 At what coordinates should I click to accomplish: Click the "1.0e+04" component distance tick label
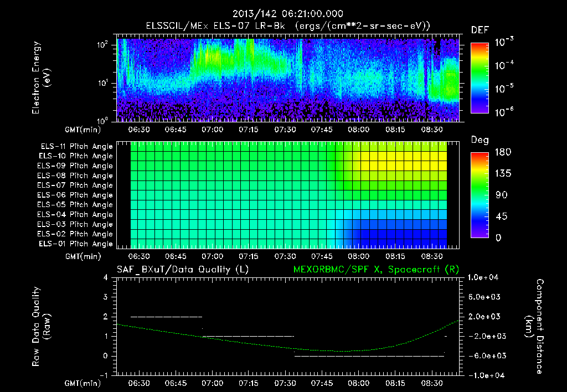(x=483, y=277)
